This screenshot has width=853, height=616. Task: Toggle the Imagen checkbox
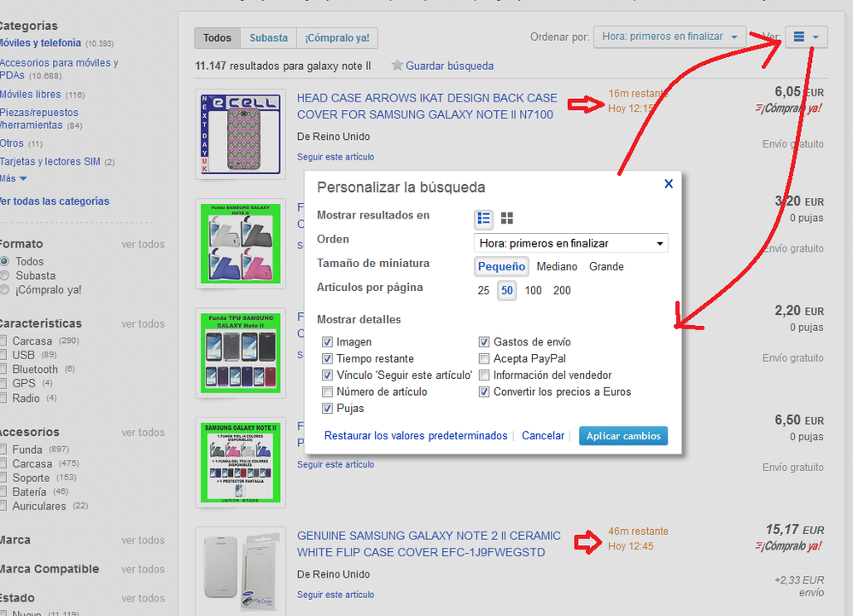pos(328,342)
